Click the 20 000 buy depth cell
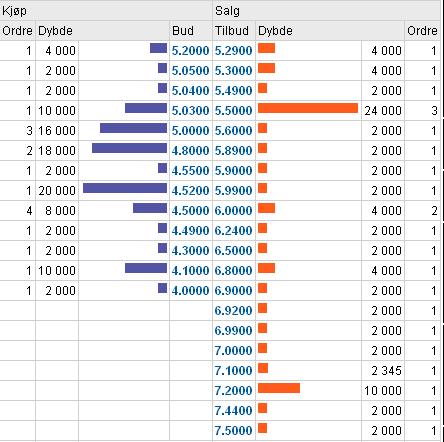Viewport: 444px width, 442px height. coord(57,191)
